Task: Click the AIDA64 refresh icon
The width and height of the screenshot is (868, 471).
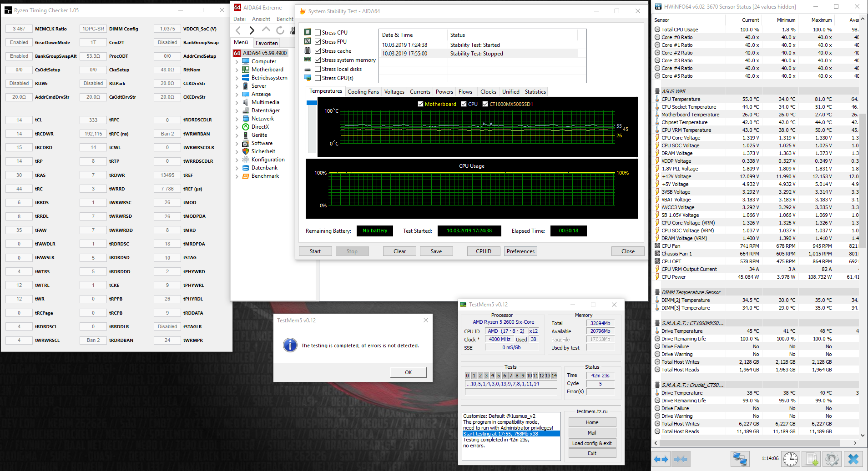Action: click(x=280, y=30)
